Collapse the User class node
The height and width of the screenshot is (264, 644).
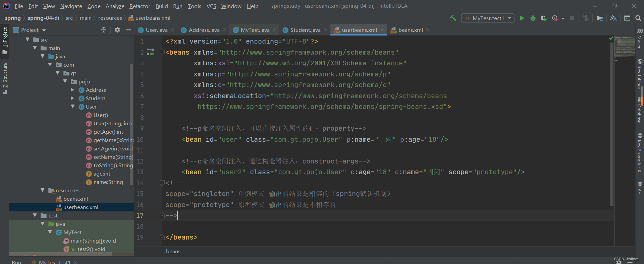pos(72,107)
